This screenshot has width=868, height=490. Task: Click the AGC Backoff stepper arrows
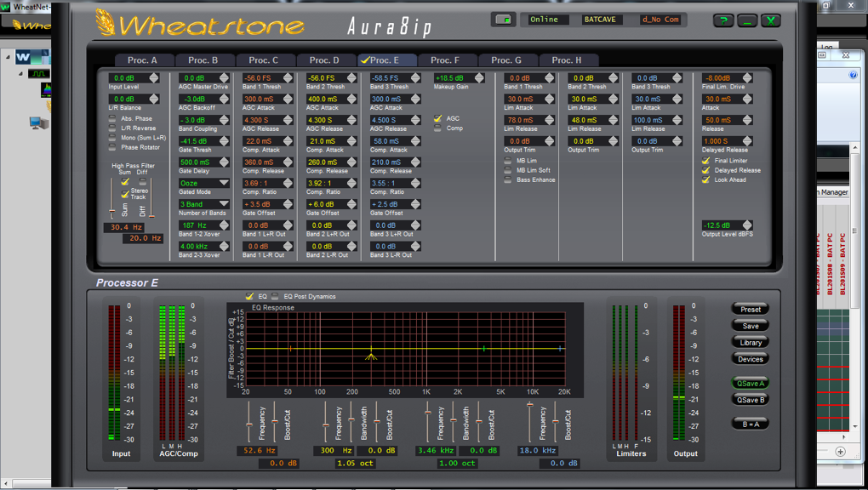[x=224, y=100]
